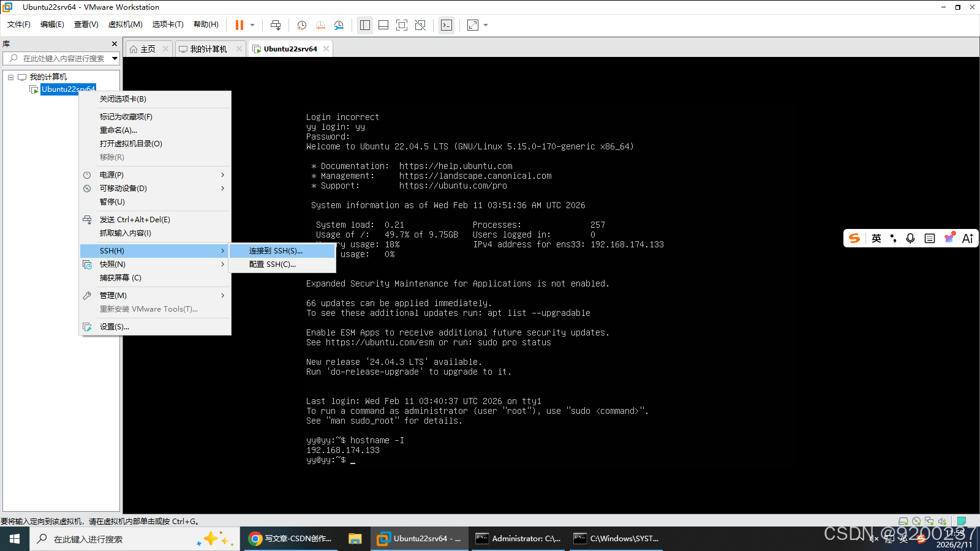Expand the 可移动设备(D) submenu

coord(155,189)
